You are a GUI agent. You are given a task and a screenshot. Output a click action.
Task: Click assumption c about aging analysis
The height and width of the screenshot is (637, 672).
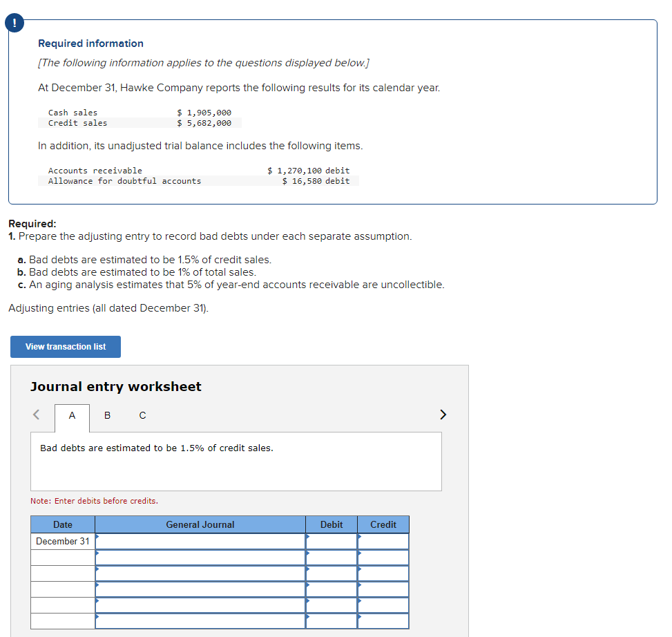231,285
